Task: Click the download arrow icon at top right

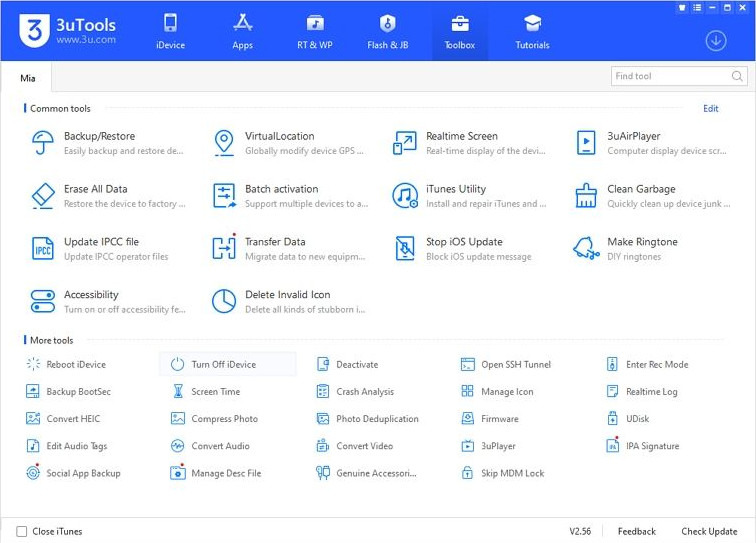Action: [715, 41]
